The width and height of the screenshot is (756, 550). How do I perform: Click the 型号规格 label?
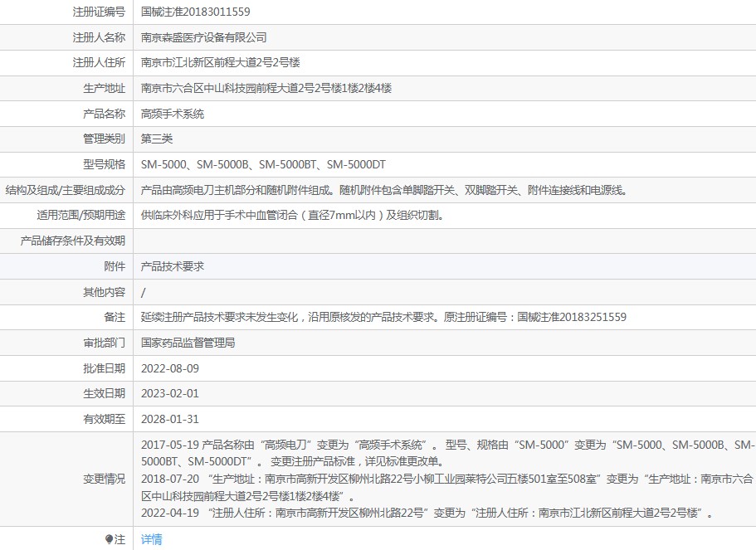(104, 164)
